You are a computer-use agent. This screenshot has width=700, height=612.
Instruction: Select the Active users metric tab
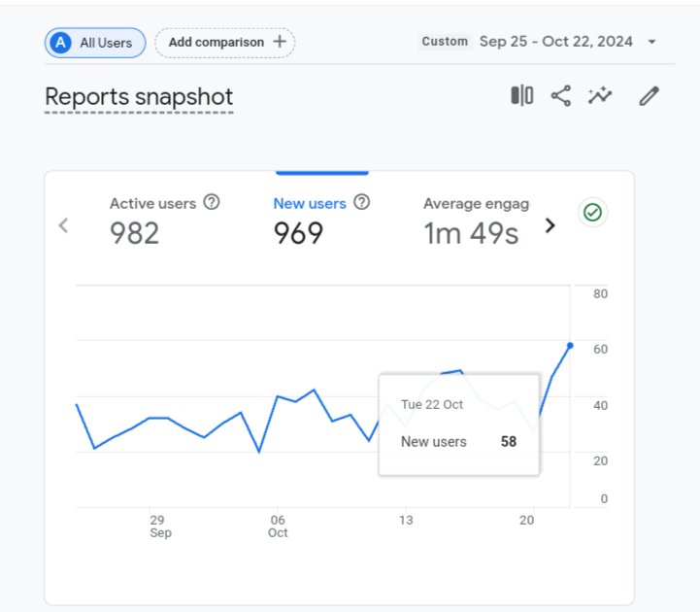(x=165, y=222)
